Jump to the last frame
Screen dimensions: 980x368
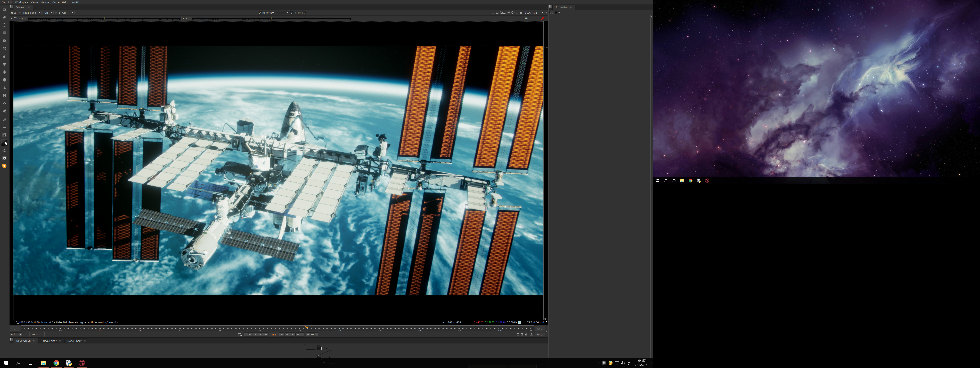pyautogui.click(x=298, y=334)
